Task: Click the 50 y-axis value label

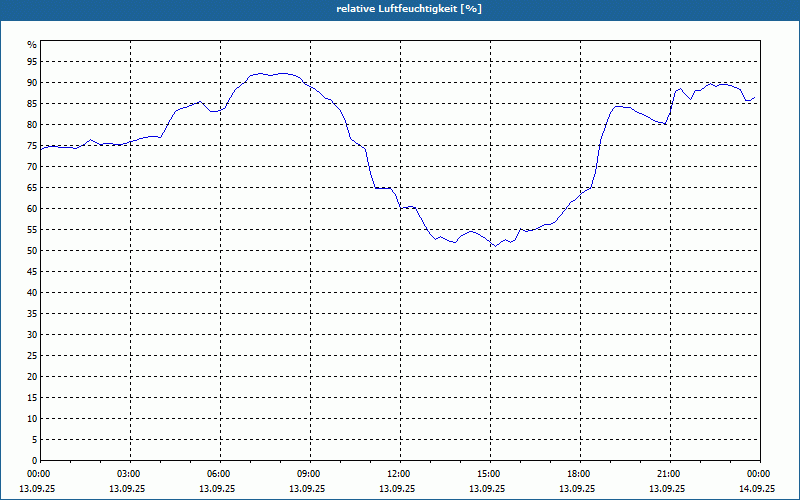Action: pos(32,251)
